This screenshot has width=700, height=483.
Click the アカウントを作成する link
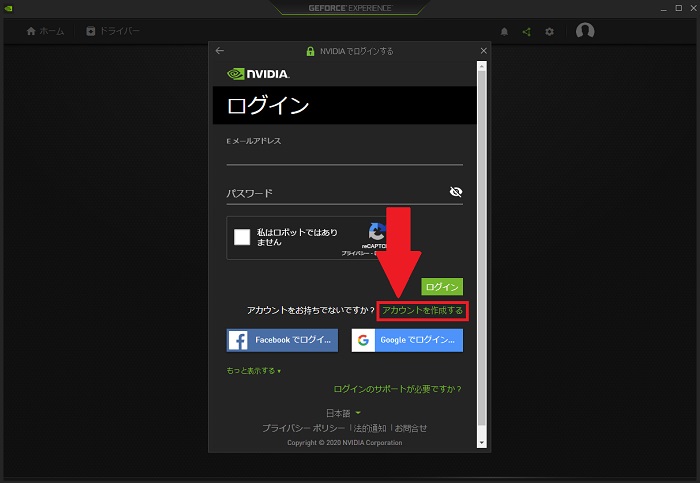pyautogui.click(x=422, y=310)
